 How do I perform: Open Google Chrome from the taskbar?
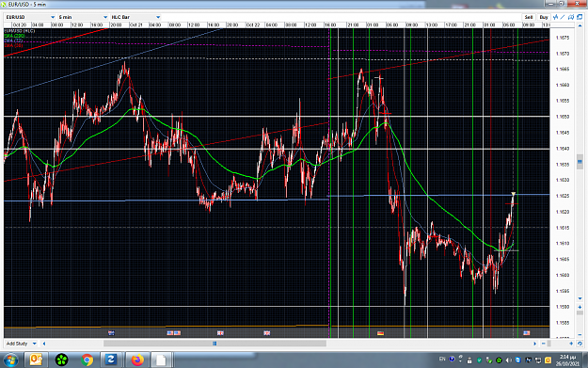click(87, 360)
